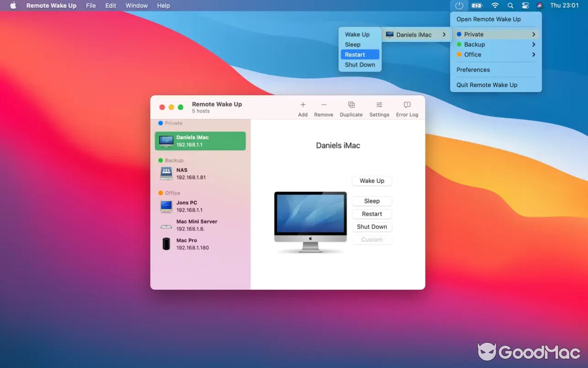This screenshot has width=588, height=368.
Task: Click the Remove host minus icon
Action: (324, 105)
